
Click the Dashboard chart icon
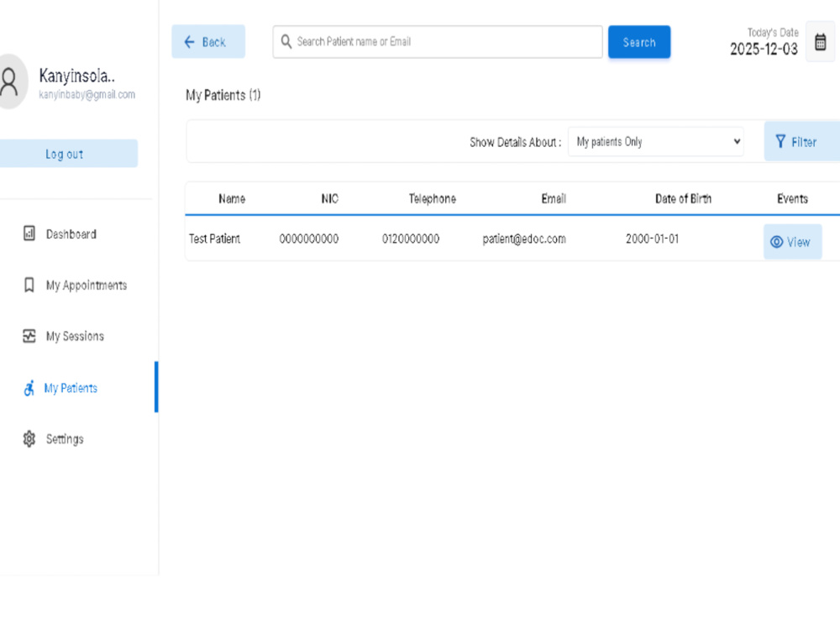coord(29,234)
